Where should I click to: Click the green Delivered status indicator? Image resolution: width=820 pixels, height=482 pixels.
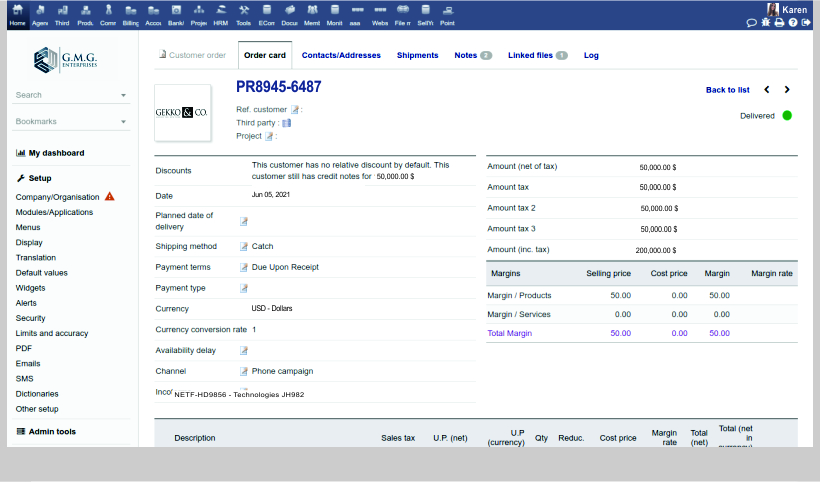[787, 116]
